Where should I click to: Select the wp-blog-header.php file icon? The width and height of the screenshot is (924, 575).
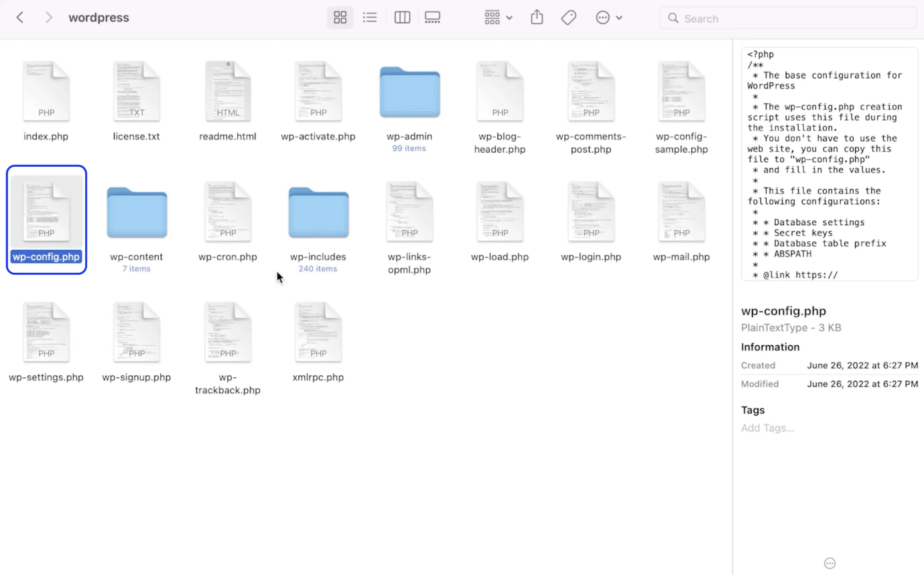tap(500, 91)
